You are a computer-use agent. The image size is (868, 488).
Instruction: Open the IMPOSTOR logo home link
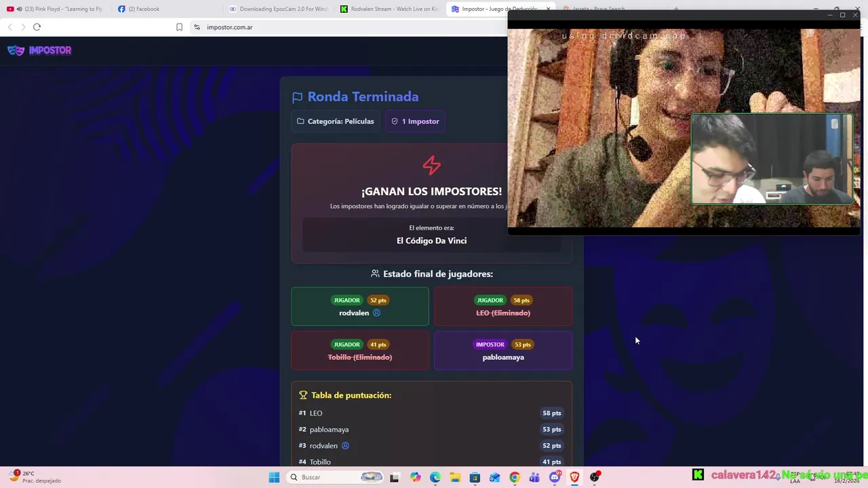39,50
